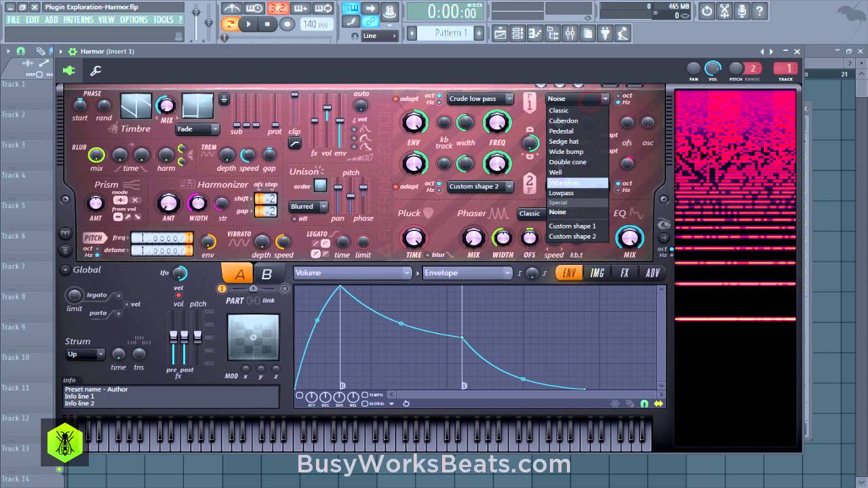
Task: Select the Prism plus mode button
Action: click(x=120, y=200)
